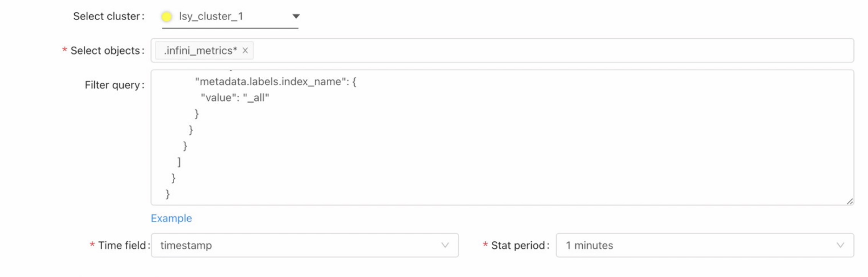Image resolution: width=868 pixels, height=277 pixels.
Task: Click the textarea resize handle icon
Action: [x=851, y=201]
